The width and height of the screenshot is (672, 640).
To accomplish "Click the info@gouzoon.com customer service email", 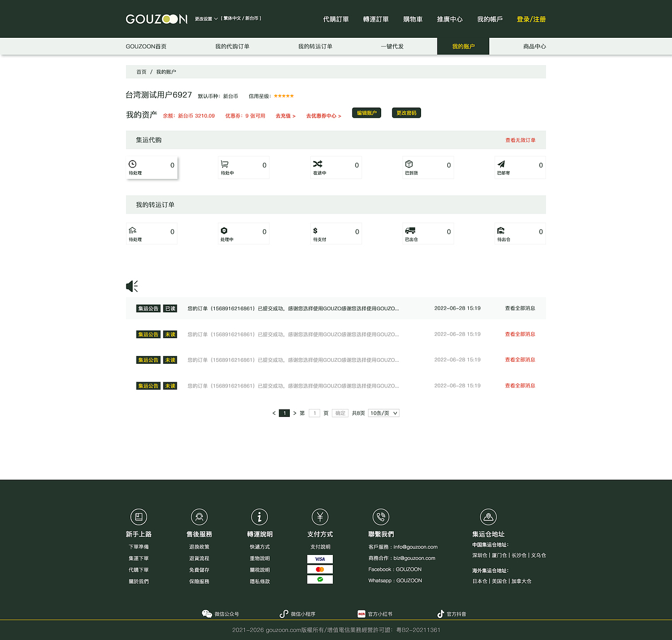I will pyautogui.click(x=415, y=547).
